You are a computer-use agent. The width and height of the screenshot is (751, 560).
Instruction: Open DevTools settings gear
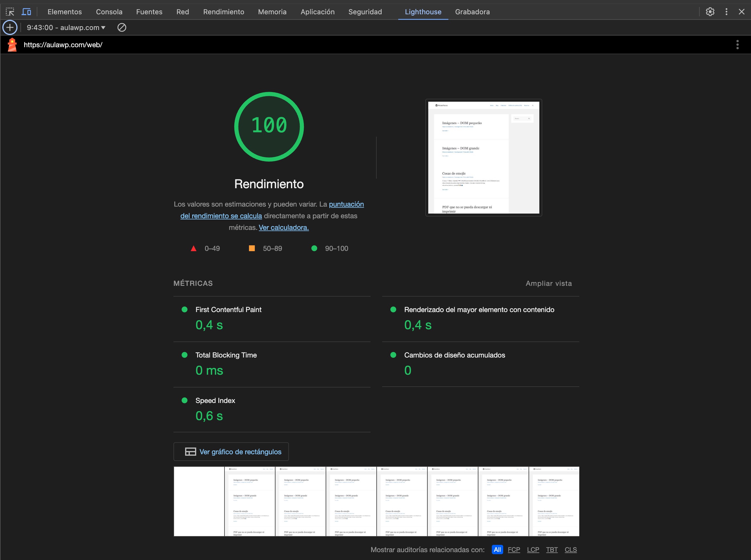pos(710,12)
